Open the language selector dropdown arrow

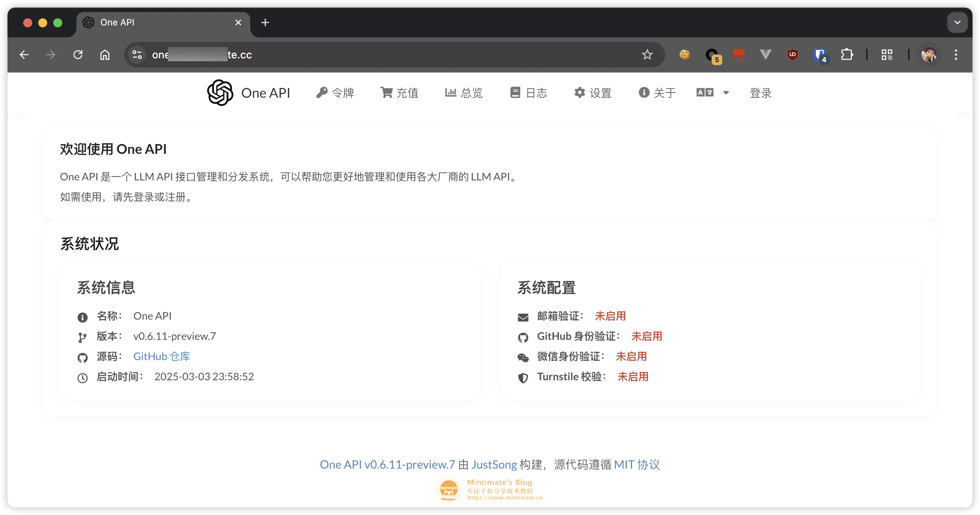point(727,92)
